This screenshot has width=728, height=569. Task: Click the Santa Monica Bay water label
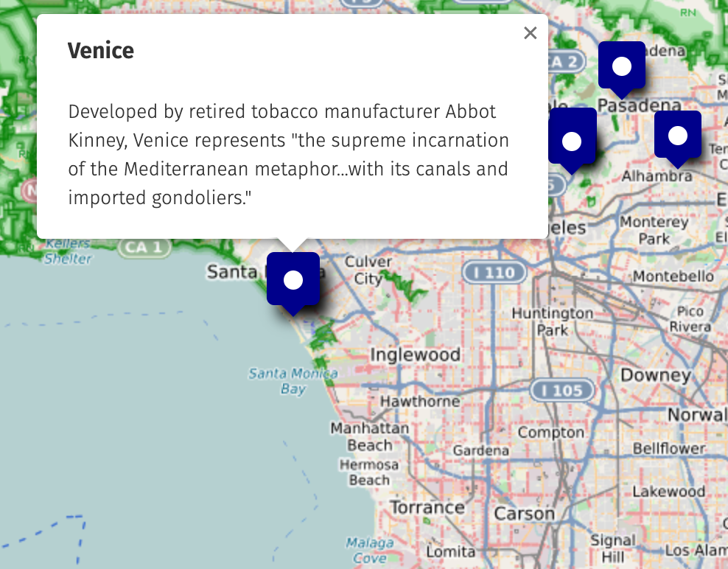click(293, 381)
